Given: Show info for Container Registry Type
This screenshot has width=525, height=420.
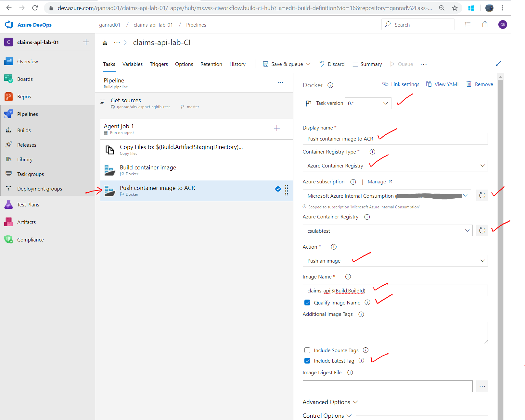Looking at the screenshot, I should [373, 152].
